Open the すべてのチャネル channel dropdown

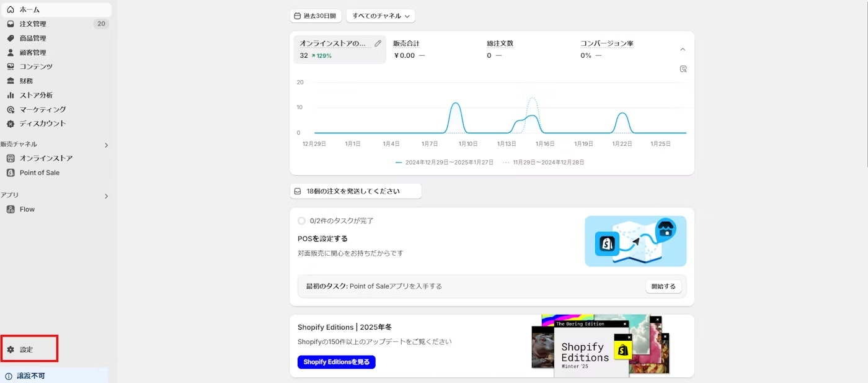coord(381,16)
